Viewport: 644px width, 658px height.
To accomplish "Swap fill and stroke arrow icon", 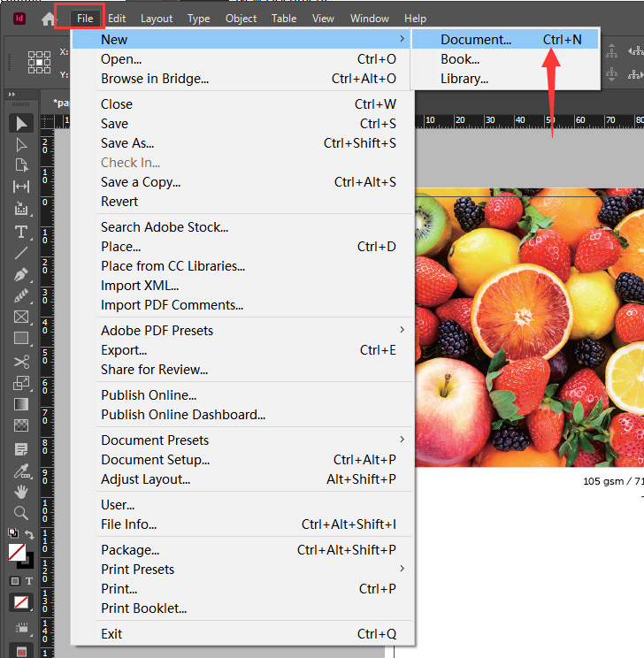I will click(x=29, y=534).
